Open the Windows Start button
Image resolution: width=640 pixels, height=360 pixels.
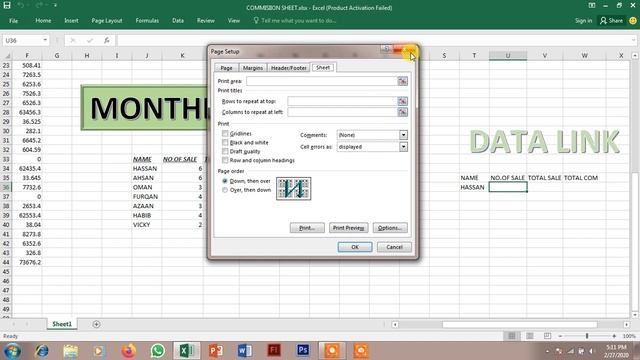[13, 351]
